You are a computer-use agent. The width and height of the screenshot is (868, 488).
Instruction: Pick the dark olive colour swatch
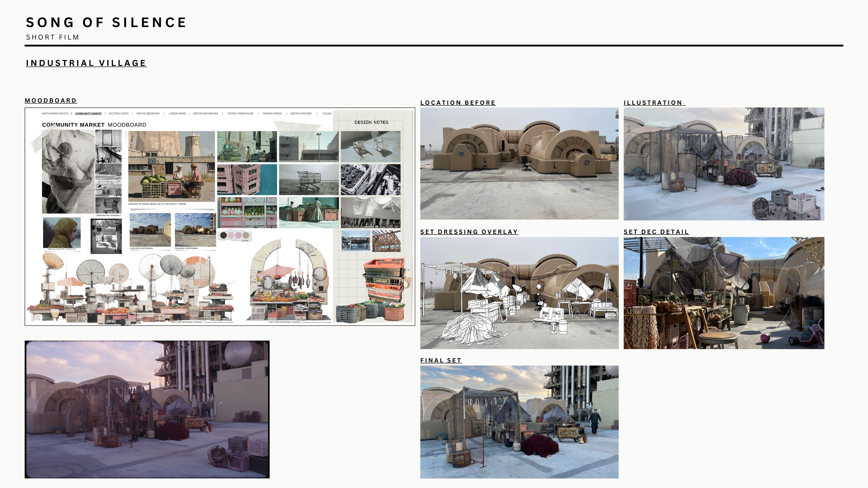(224, 235)
